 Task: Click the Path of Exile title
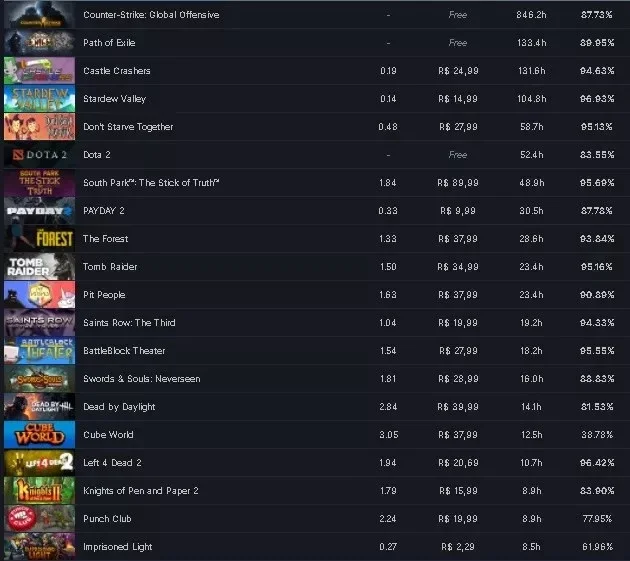109,43
